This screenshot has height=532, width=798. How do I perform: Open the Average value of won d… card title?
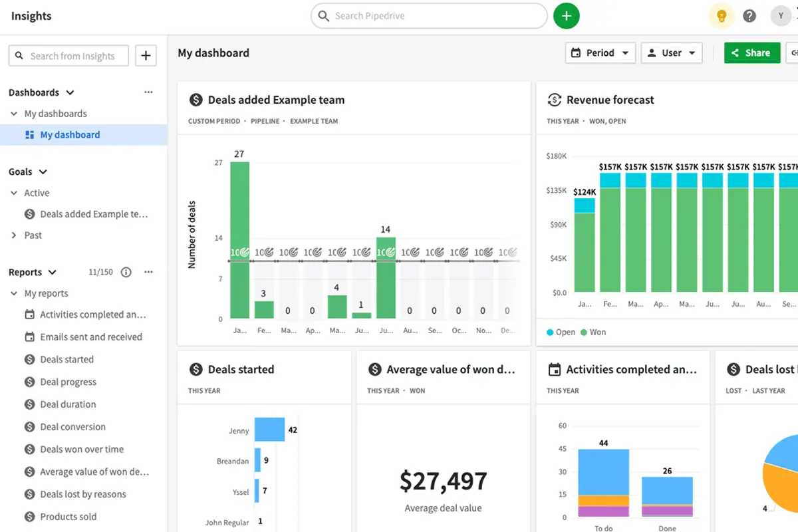click(451, 369)
